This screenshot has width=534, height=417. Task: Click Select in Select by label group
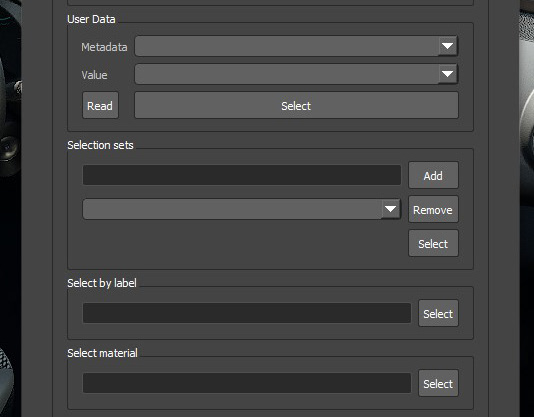click(438, 313)
